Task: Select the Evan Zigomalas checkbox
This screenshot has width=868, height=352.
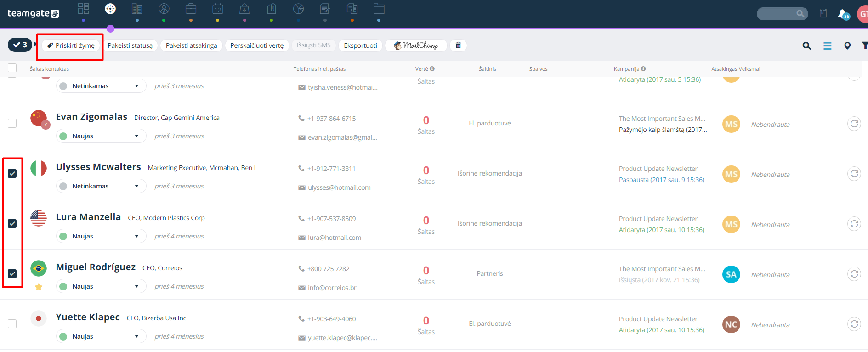Action: [x=12, y=123]
